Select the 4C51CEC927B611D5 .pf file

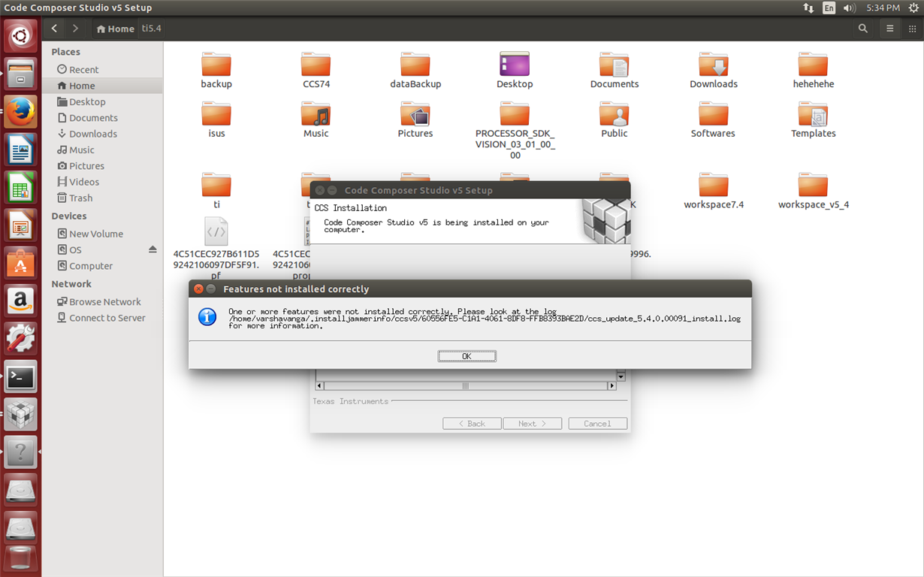pos(216,248)
